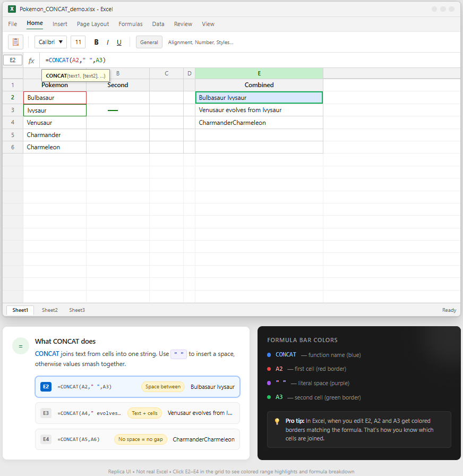Viewport: 463px width, 476px height.
Task: Select cell containing Charmander
Action: tap(55, 135)
